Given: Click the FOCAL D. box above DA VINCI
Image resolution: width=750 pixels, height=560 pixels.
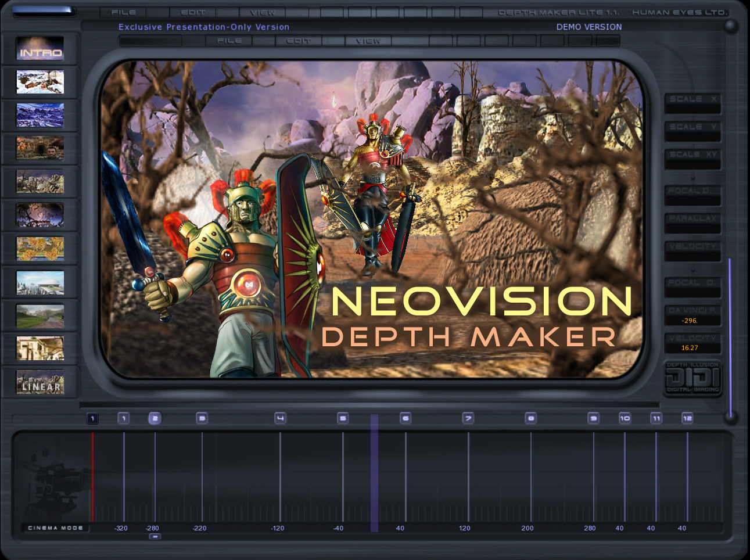Looking at the screenshot, I should 692,288.
